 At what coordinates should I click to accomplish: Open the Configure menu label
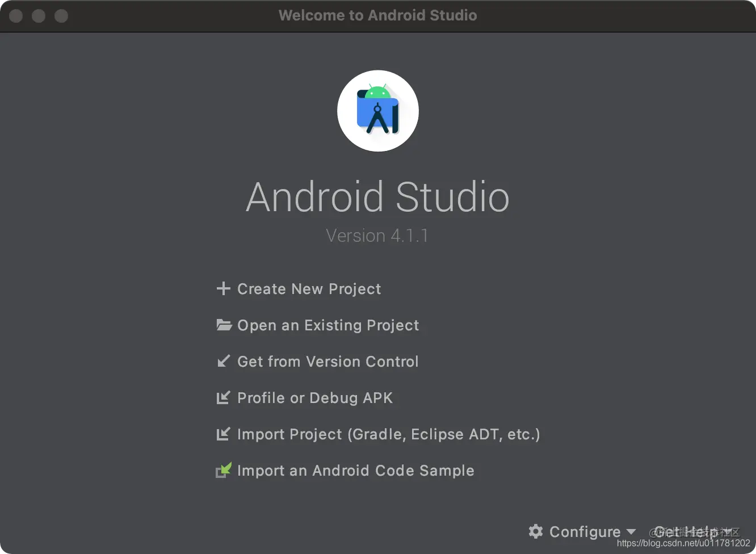[x=585, y=532]
